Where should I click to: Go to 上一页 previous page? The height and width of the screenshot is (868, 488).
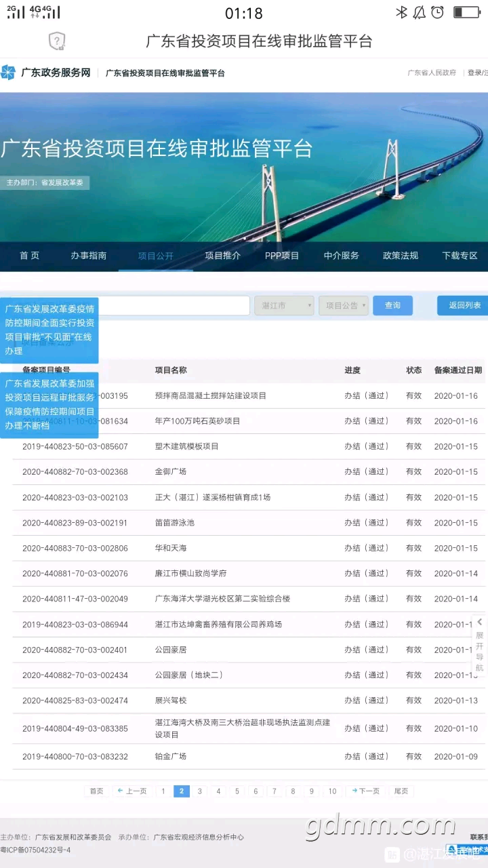pos(132,791)
